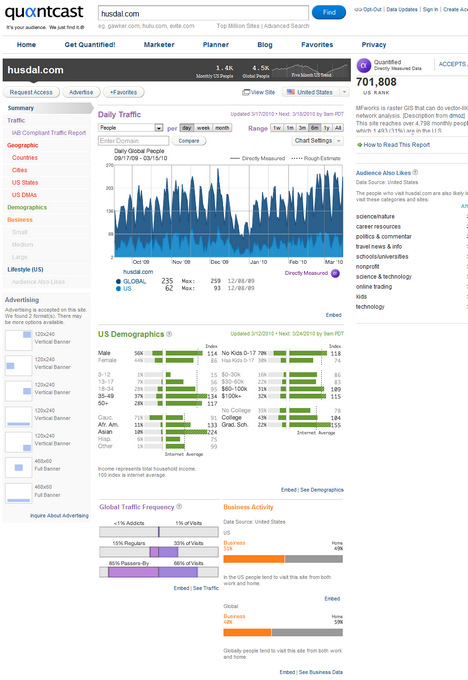The image size is (468, 680).
Task: Open the United States country selector
Action: click(x=315, y=92)
